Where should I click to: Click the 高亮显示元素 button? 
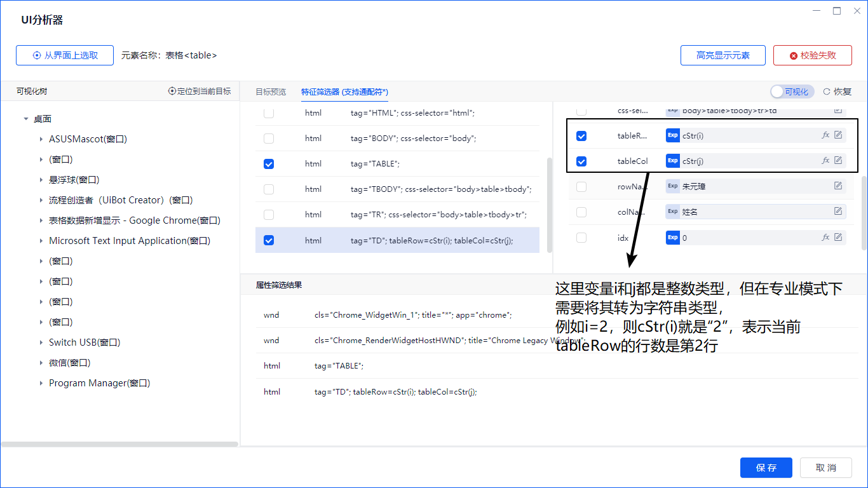723,55
